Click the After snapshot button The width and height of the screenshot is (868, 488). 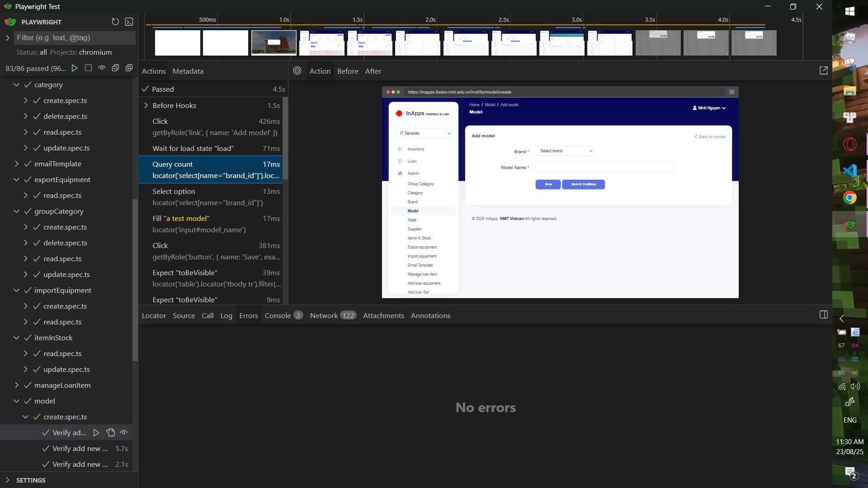(373, 71)
